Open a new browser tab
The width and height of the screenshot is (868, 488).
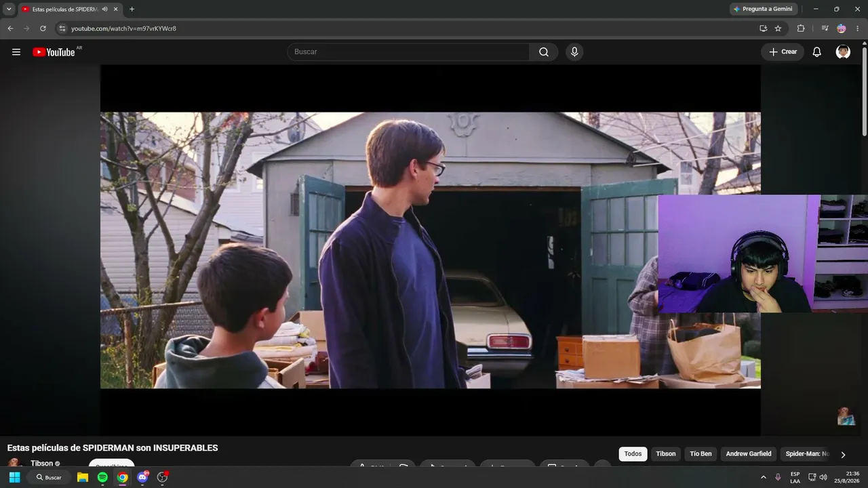click(x=132, y=9)
